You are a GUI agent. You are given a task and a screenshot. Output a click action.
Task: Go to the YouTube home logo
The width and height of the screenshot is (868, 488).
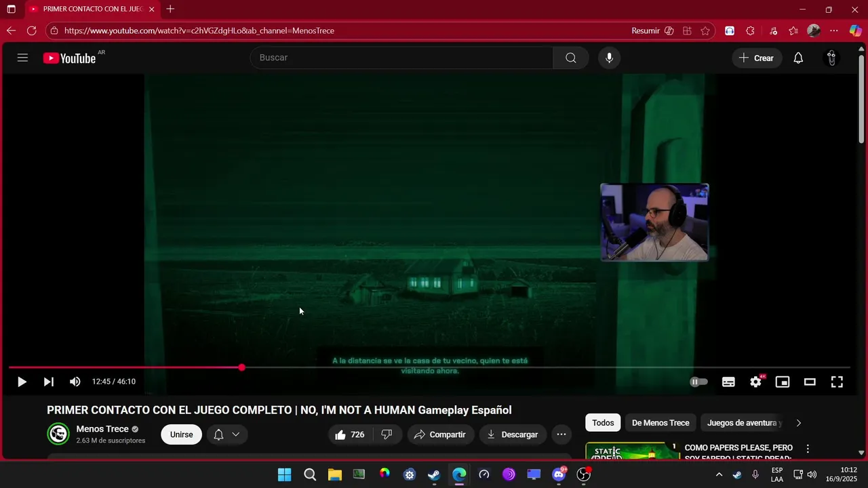point(69,58)
